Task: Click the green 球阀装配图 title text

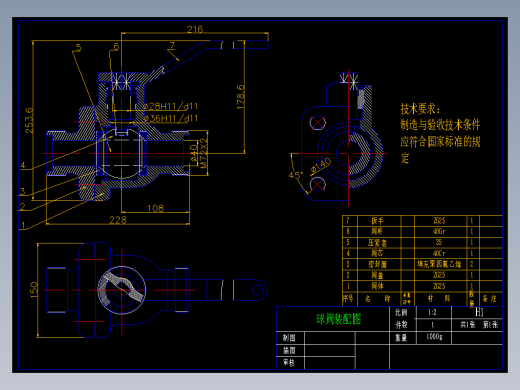Action: [x=338, y=319]
